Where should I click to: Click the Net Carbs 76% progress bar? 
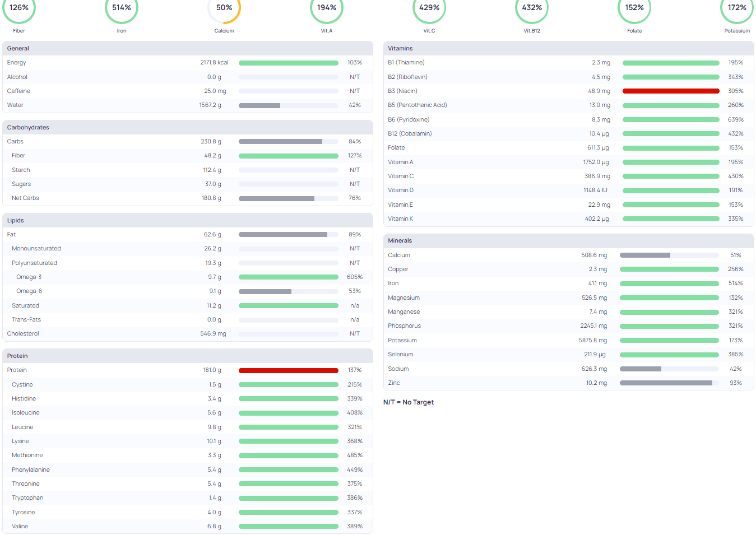289,198
